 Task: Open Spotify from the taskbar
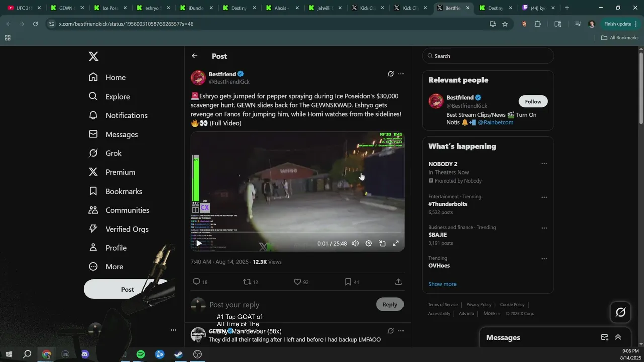pos(141,354)
